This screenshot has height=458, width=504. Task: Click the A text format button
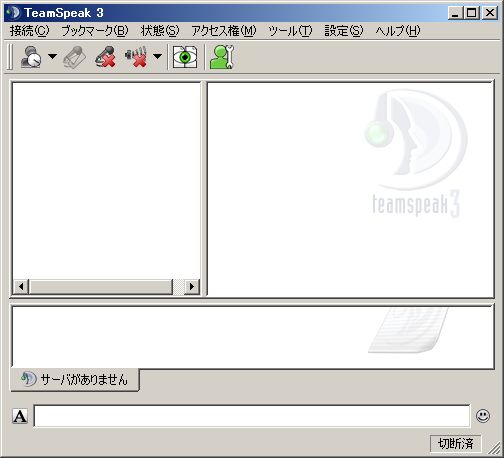pyautogui.click(x=20, y=416)
